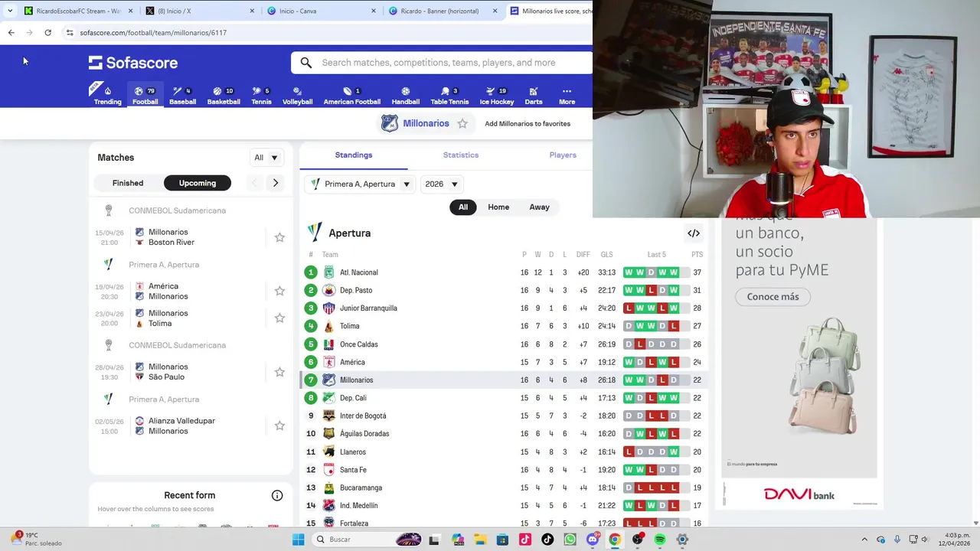
Task: Switch to Inicio - Canva browser tab
Action: [321, 11]
